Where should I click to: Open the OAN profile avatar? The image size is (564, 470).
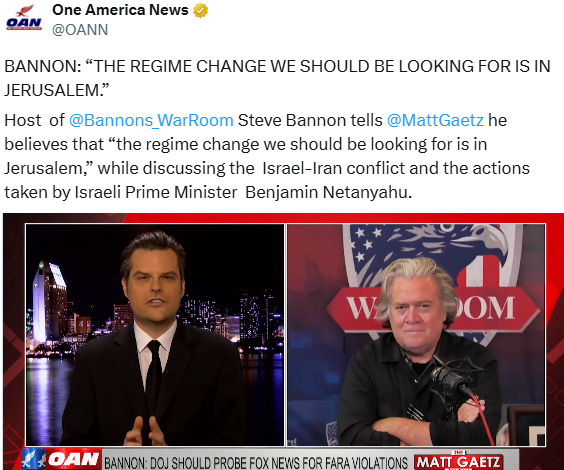tap(24, 18)
